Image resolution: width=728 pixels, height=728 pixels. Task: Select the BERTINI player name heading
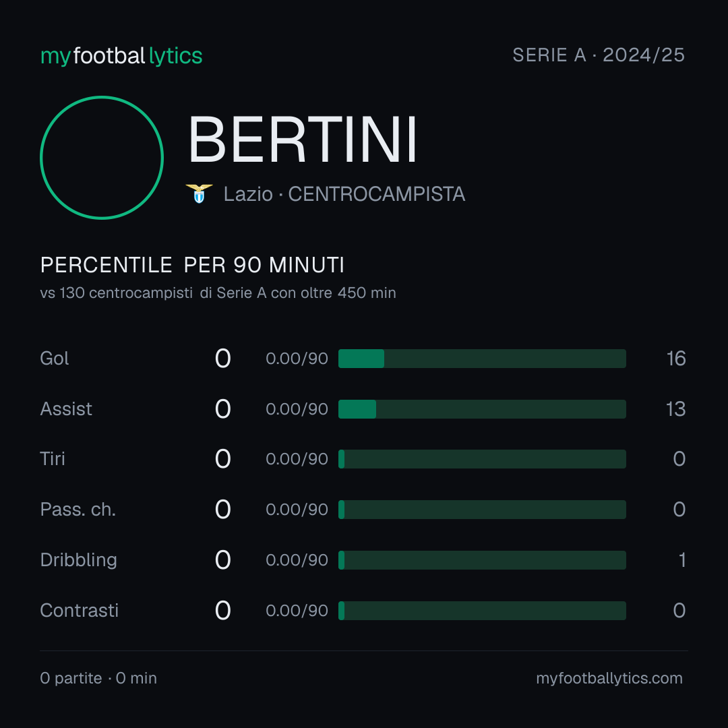point(303,140)
